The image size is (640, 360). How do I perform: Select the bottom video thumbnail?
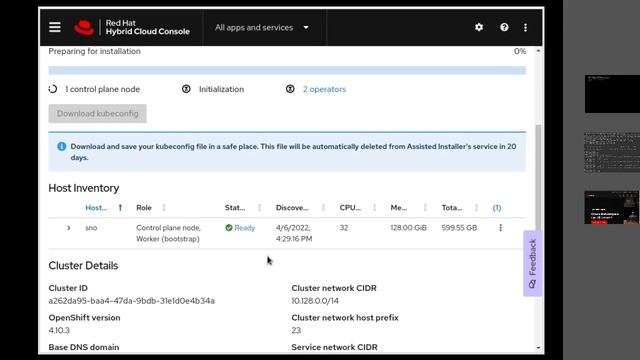pyautogui.click(x=612, y=207)
